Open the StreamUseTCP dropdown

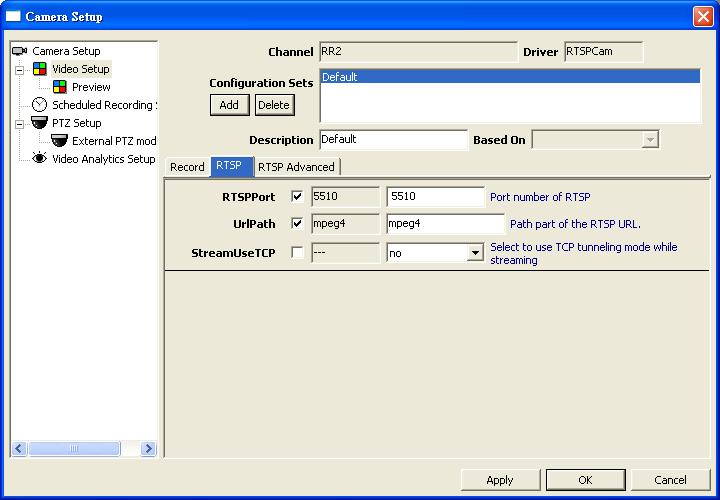pos(475,254)
